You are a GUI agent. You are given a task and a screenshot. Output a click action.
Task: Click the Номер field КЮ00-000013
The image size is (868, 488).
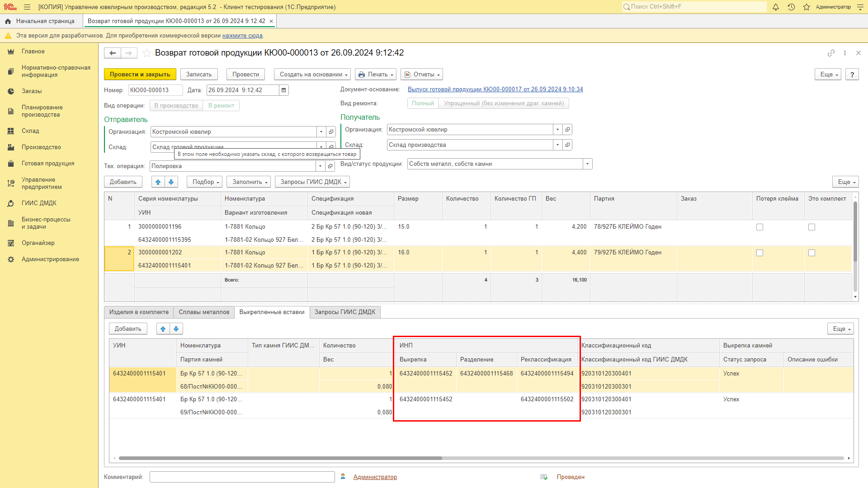[156, 90]
